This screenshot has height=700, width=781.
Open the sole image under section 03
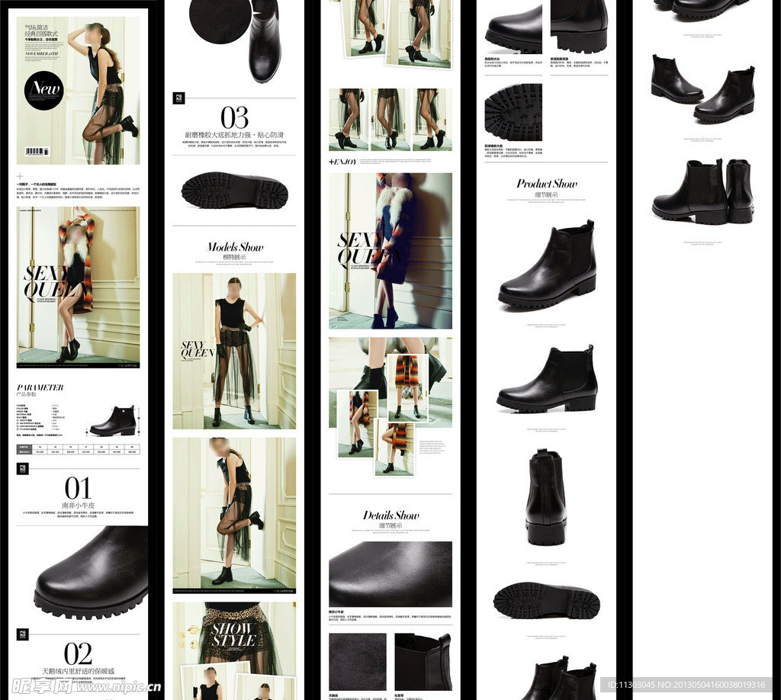[235, 191]
